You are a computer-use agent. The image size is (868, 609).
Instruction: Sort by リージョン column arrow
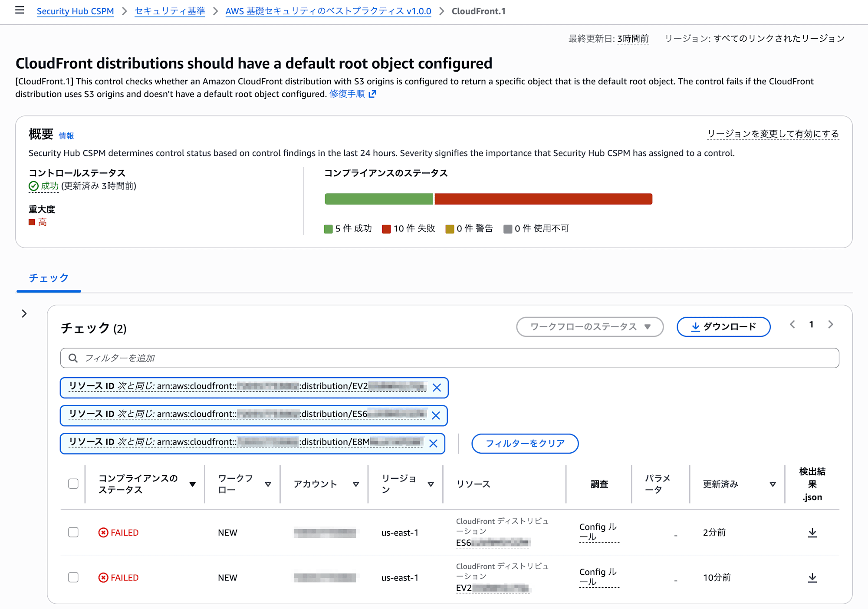coord(431,484)
